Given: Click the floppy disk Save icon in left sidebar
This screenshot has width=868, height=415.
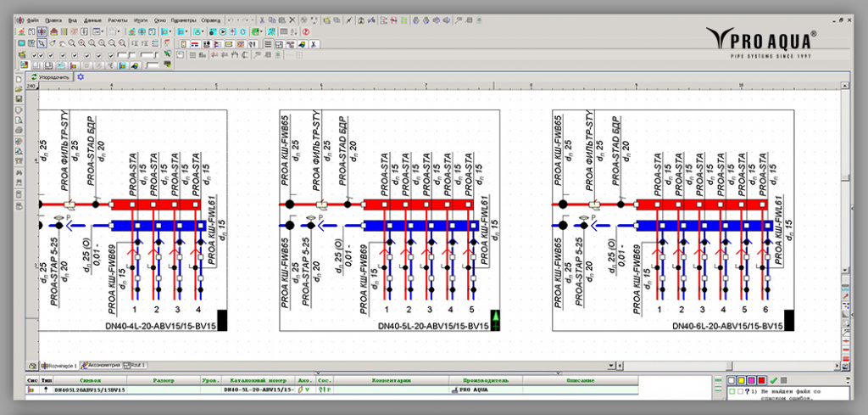Looking at the screenshot, I should coord(19,98).
